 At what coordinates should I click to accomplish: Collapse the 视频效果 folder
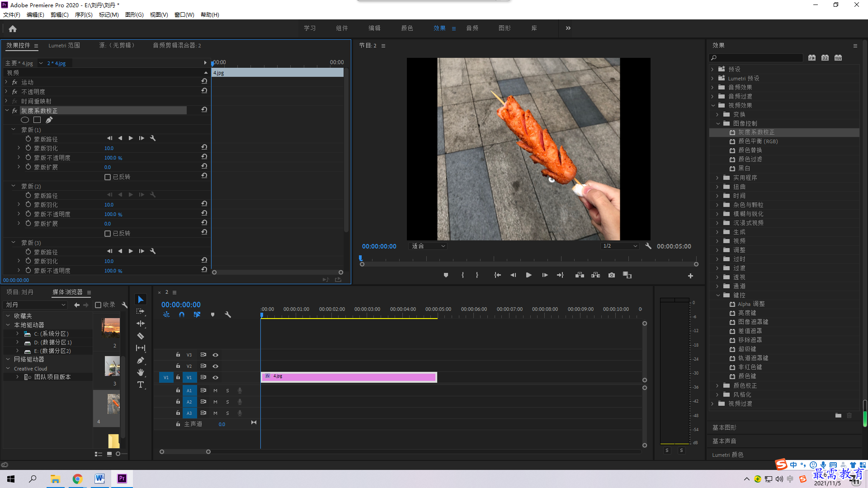pyautogui.click(x=713, y=105)
